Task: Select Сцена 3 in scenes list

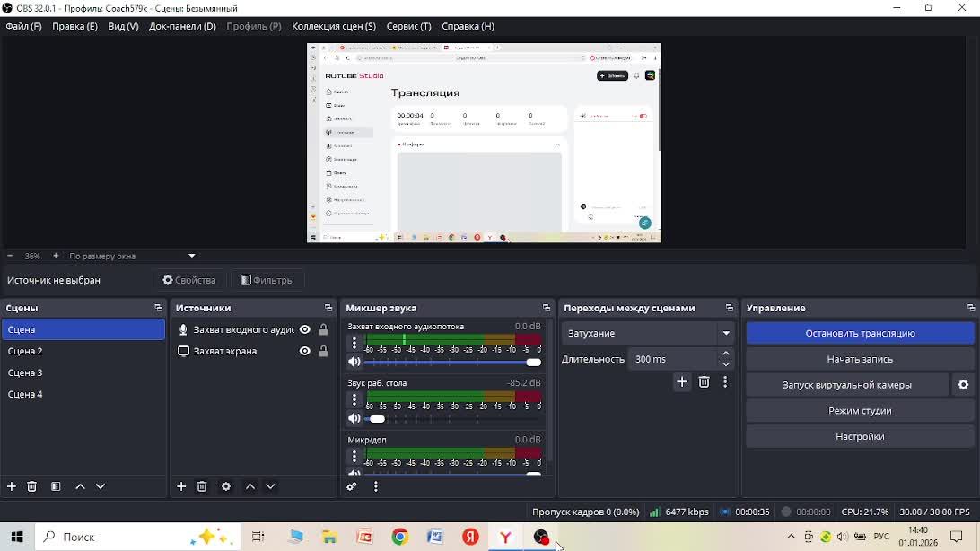Action: (x=26, y=372)
